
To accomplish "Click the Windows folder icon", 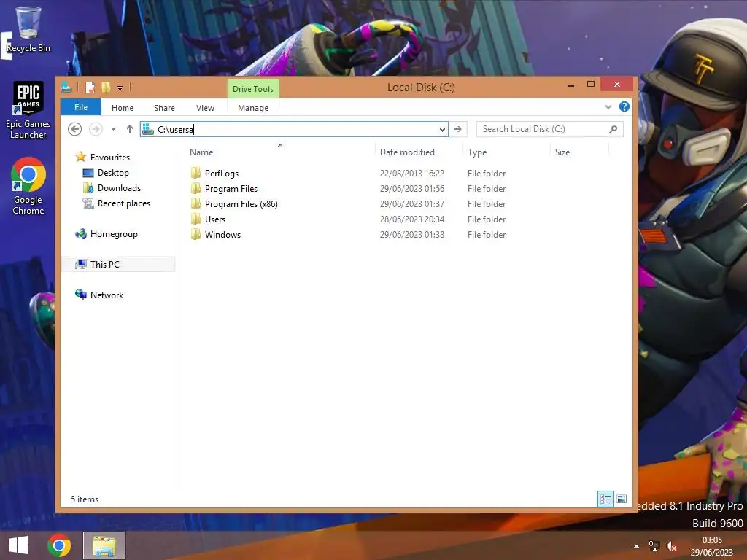I will pyautogui.click(x=196, y=234).
